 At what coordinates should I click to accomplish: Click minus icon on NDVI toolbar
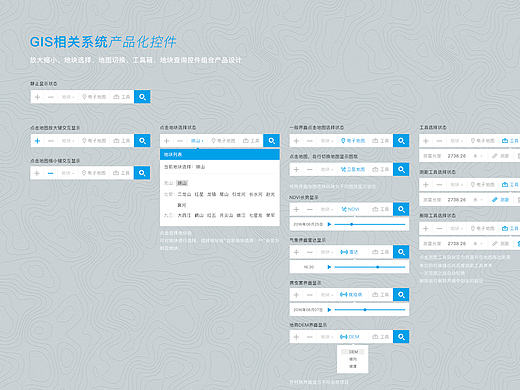click(x=309, y=209)
